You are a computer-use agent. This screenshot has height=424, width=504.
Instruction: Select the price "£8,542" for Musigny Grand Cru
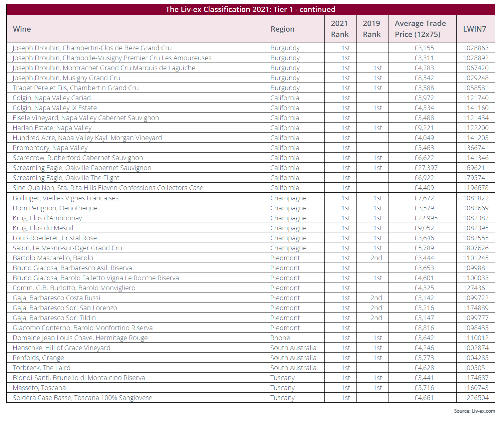point(424,78)
